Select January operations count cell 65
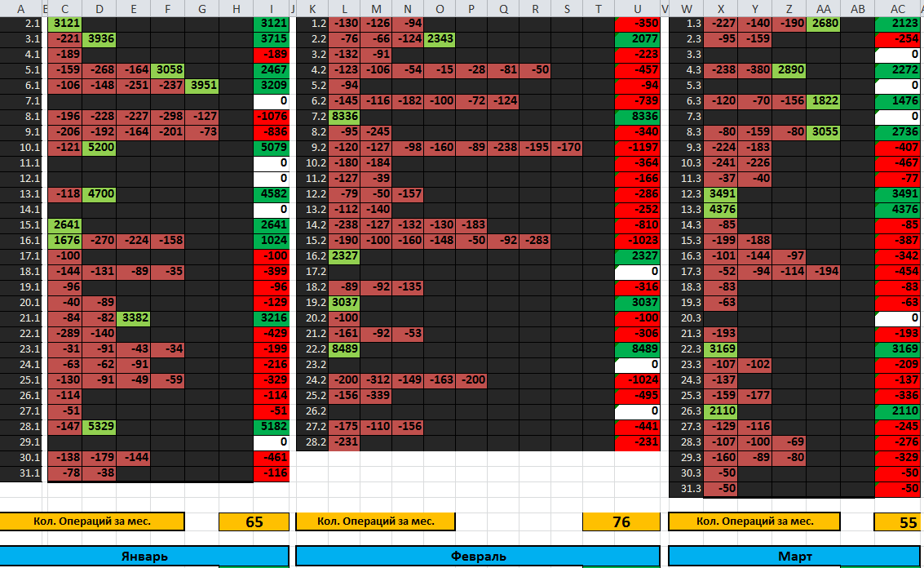 (254, 522)
